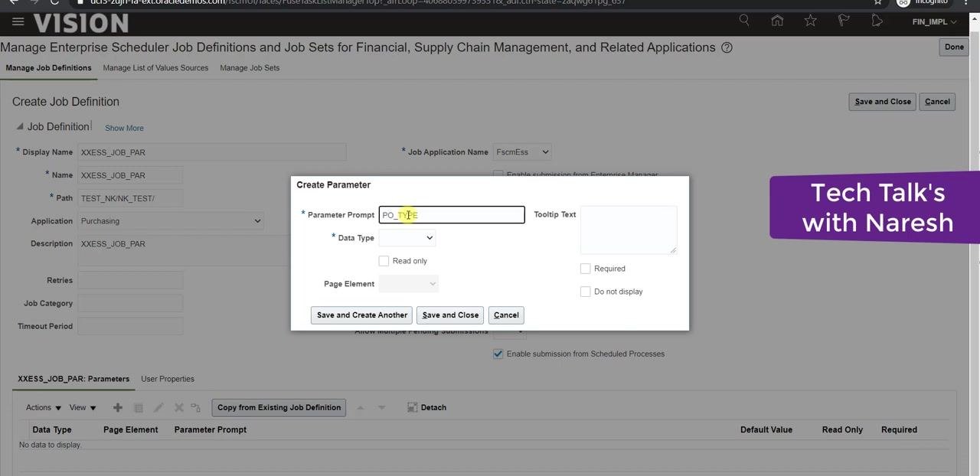The width and height of the screenshot is (980, 476).
Task: Open the Job Application Name dropdown
Action: point(521,152)
